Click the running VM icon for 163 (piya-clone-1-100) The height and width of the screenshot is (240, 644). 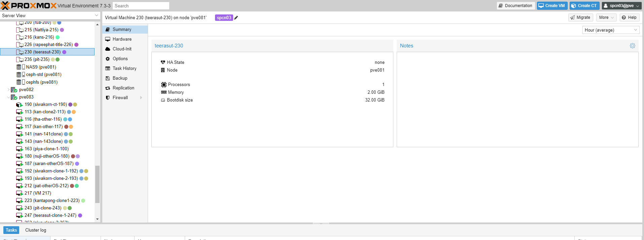click(x=20, y=149)
